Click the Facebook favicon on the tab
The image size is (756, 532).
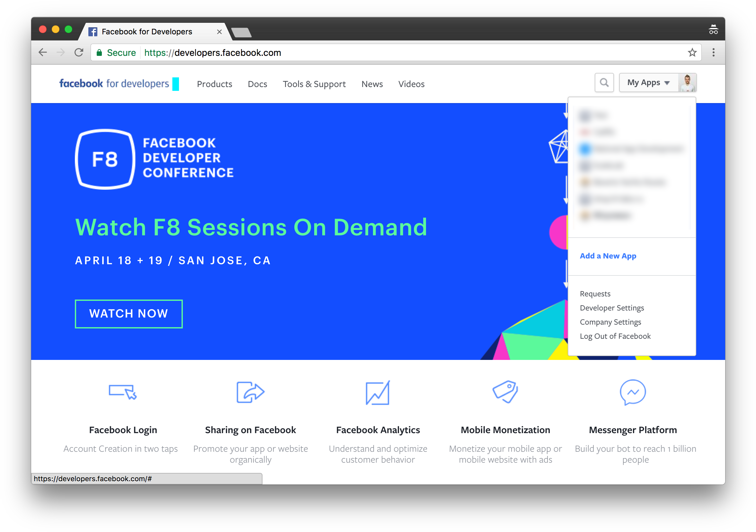coord(93,31)
